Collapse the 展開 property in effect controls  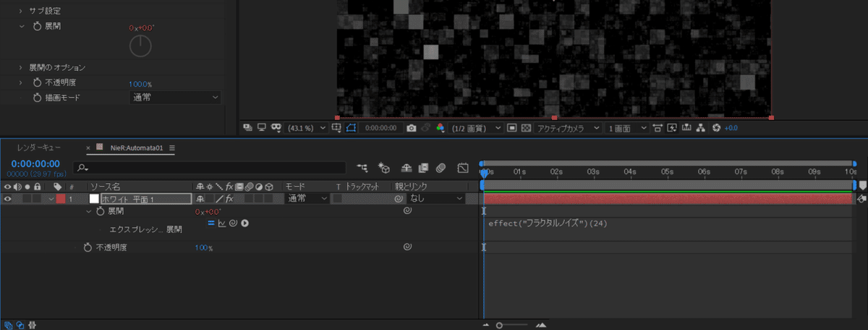(22, 26)
